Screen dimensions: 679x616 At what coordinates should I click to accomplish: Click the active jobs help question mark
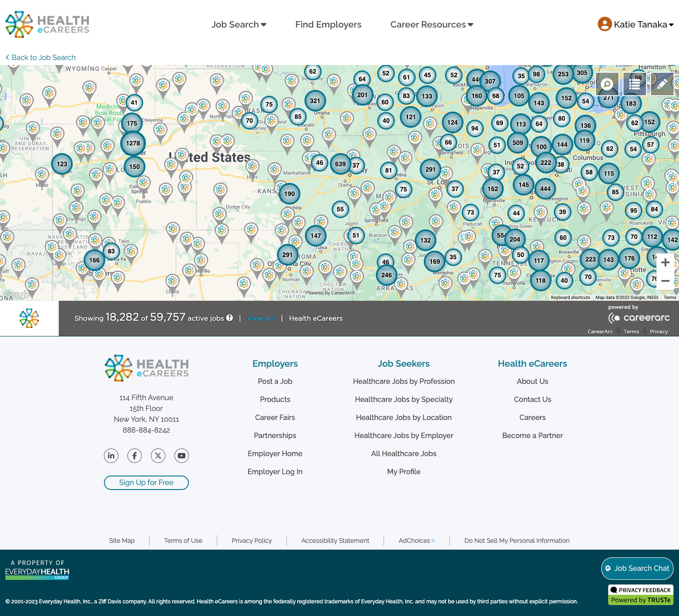[229, 318]
